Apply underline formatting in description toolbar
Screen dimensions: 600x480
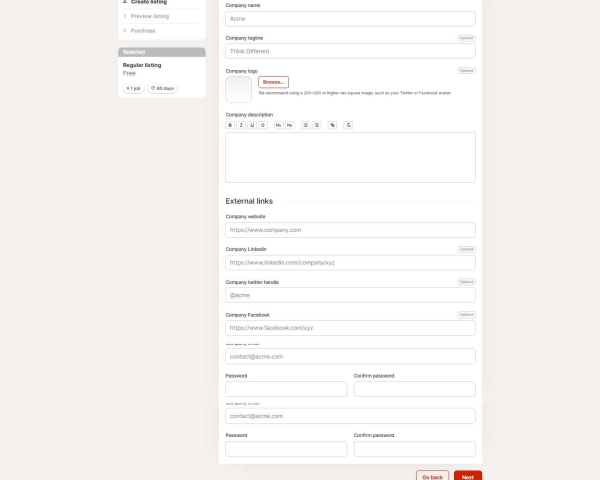tap(251, 125)
